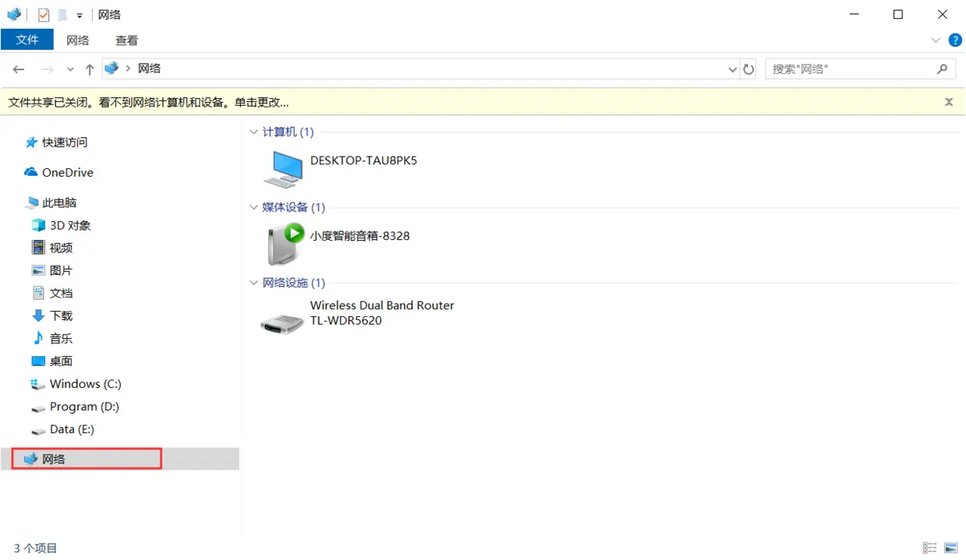Click the search magnifier icon

click(x=943, y=69)
